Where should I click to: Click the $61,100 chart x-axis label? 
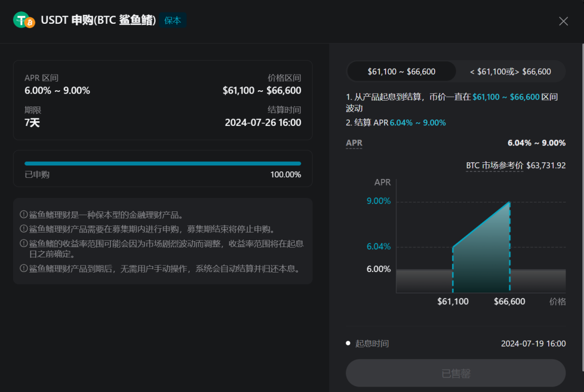pyautogui.click(x=453, y=302)
